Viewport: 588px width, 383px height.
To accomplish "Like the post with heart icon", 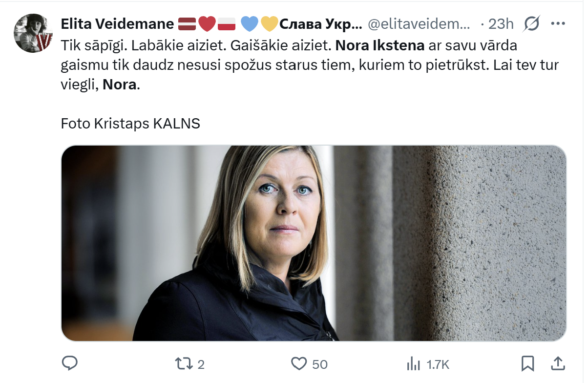I will 298,363.
